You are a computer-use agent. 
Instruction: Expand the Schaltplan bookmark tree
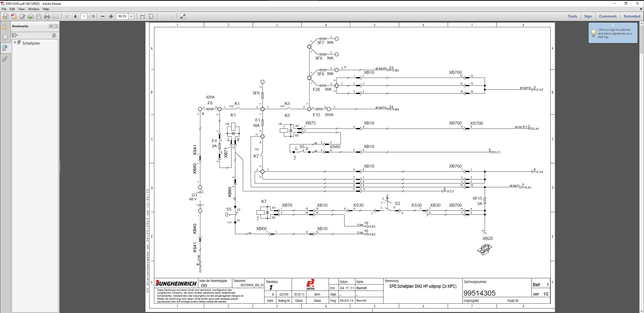coord(15,42)
